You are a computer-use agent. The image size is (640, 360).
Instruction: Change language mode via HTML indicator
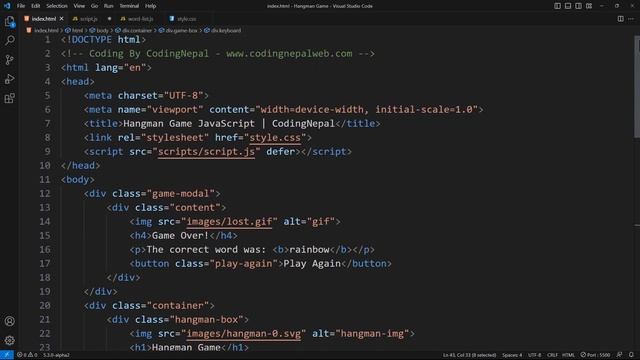[568, 355]
